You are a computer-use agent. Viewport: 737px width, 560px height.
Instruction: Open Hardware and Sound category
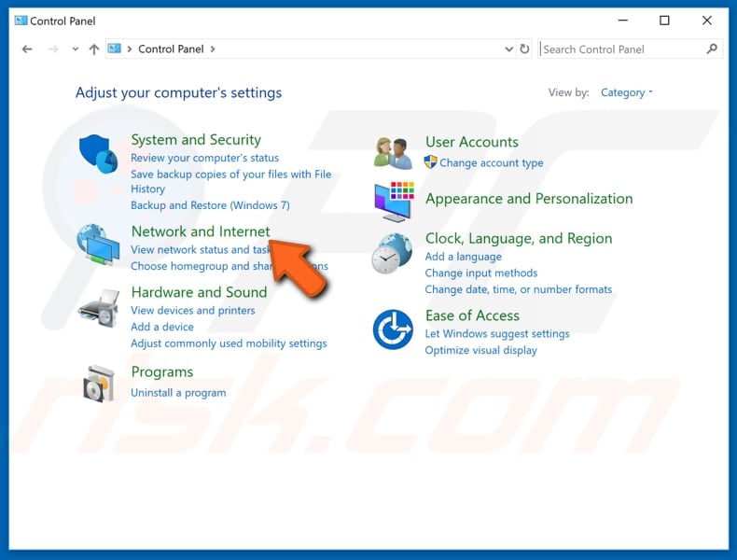click(x=200, y=292)
